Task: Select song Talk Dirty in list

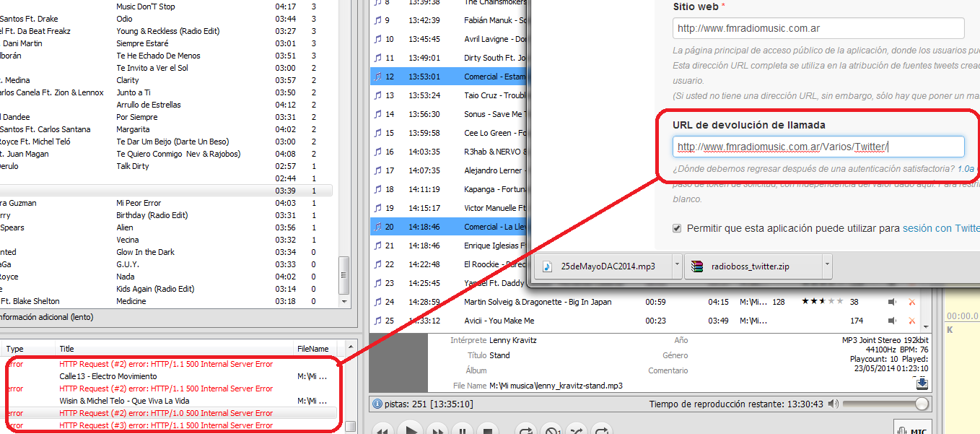Action: [x=133, y=166]
